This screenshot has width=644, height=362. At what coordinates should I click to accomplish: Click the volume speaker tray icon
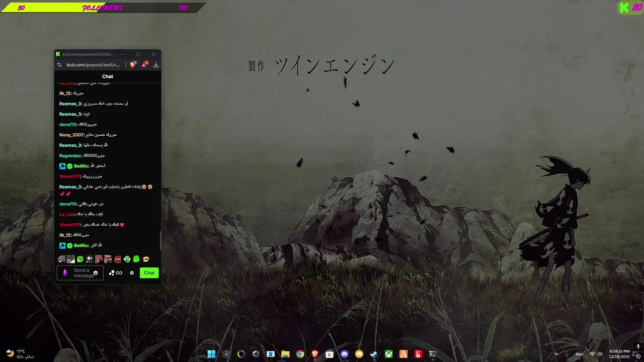point(600,354)
